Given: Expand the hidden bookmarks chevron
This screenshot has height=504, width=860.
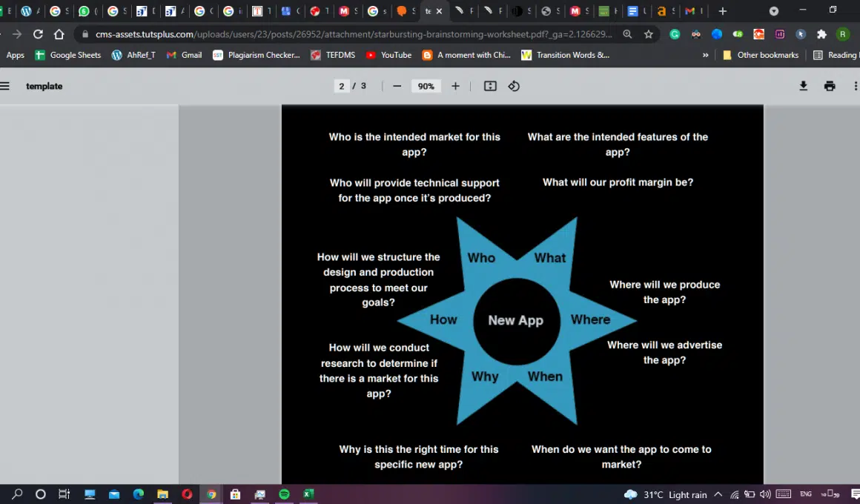Looking at the screenshot, I should (x=705, y=55).
